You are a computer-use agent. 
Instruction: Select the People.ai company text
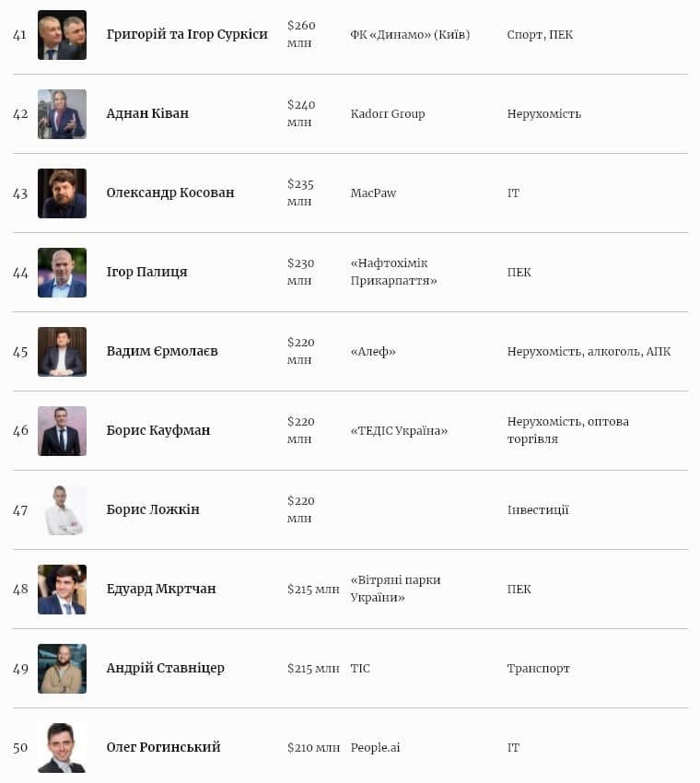[375, 748]
